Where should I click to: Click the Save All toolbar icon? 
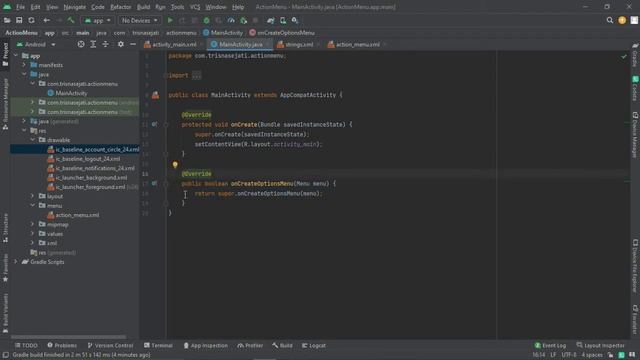[x=19, y=20]
